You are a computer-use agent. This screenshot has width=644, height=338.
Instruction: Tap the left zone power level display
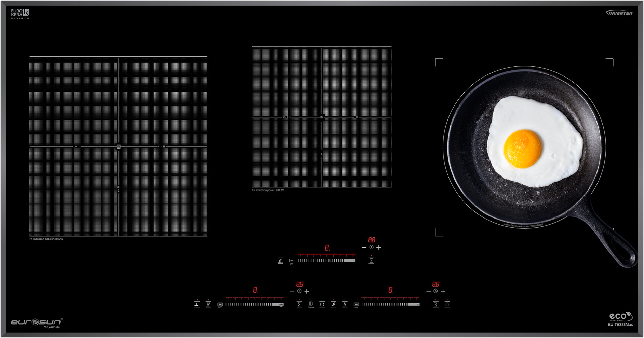tap(255, 290)
